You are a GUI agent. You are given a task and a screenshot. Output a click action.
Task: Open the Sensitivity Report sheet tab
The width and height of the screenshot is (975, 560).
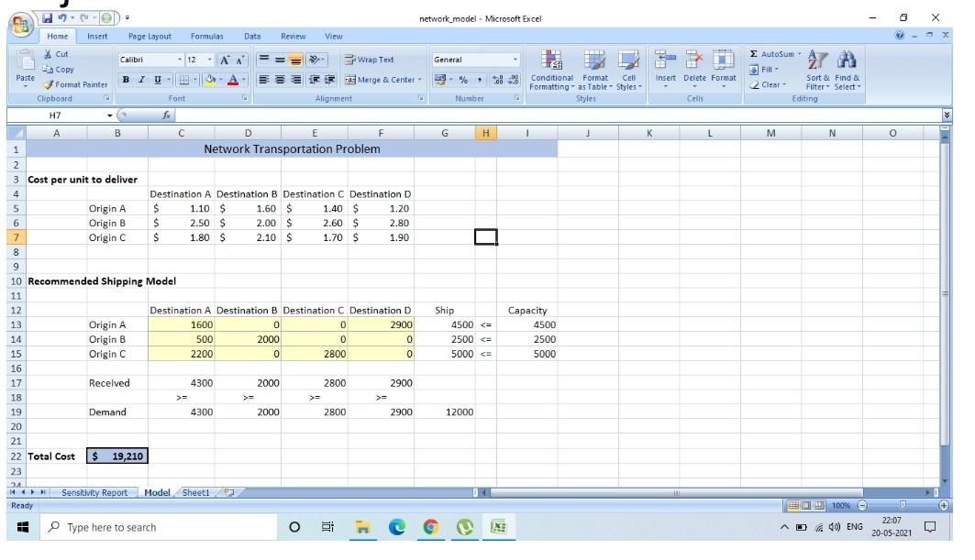[x=94, y=492]
